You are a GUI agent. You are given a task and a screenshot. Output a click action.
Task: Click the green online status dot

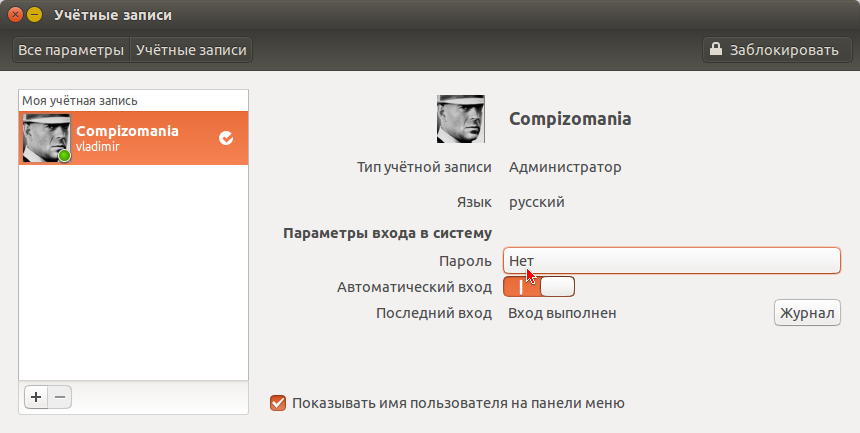coord(65,156)
